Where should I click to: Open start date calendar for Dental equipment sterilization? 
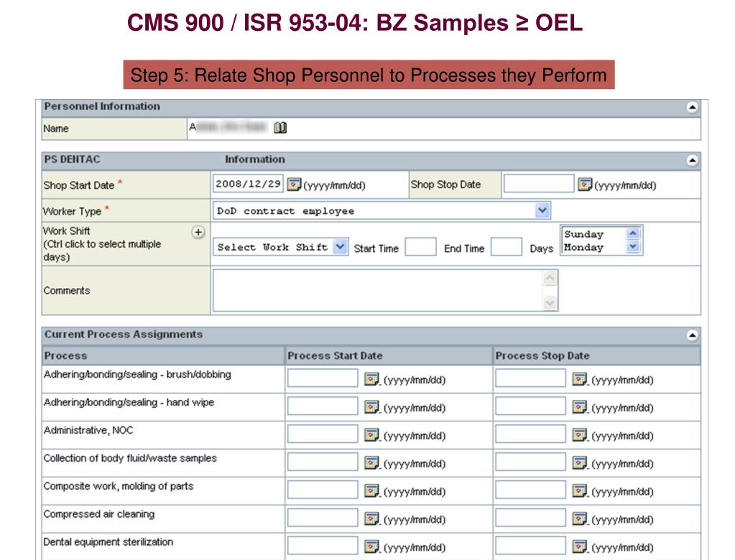[371, 546]
